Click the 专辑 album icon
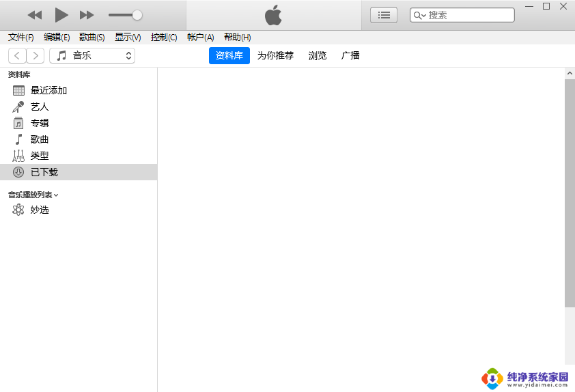This screenshot has height=392, width=575. click(x=18, y=123)
